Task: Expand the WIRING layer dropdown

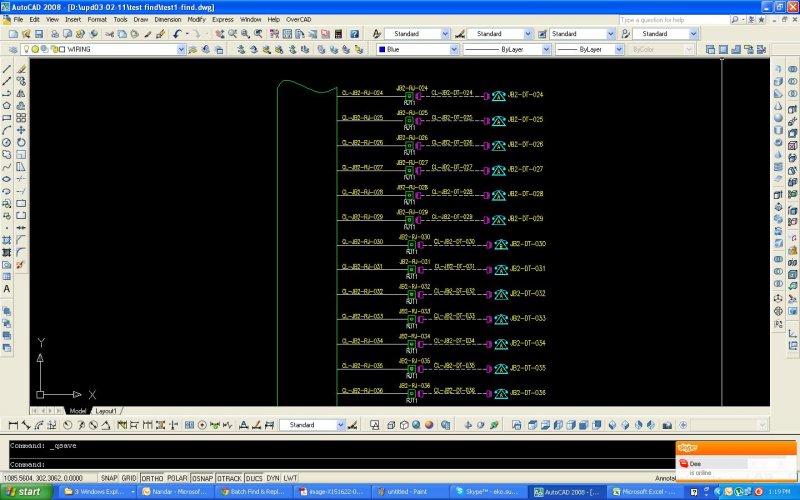Action: pyautogui.click(x=181, y=49)
